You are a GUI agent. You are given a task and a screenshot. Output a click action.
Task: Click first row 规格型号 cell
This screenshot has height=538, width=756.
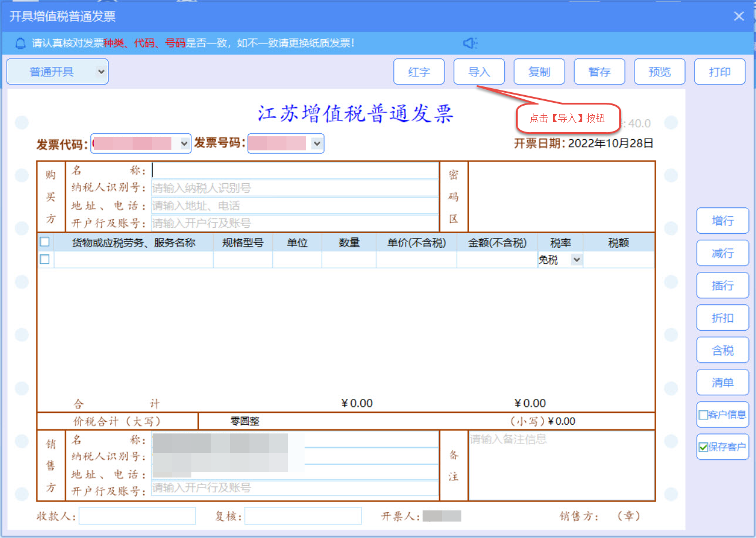tap(243, 260)
